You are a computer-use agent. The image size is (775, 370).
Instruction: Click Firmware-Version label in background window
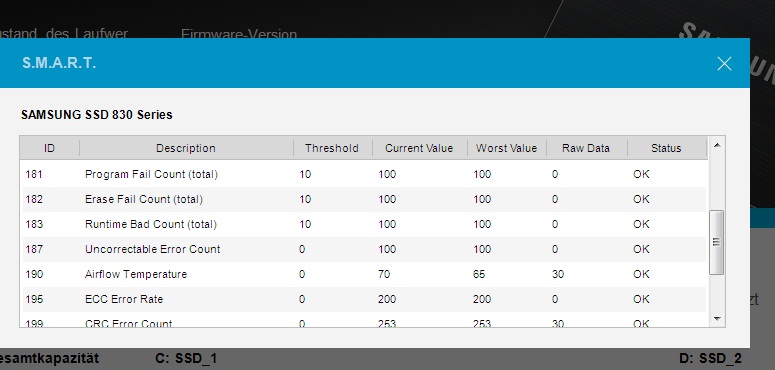(239, 33)
